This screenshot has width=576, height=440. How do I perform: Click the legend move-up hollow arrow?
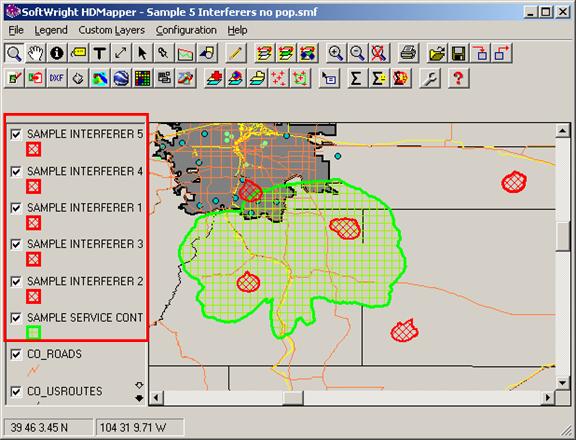pyautogui.click(x=139, y=385)
